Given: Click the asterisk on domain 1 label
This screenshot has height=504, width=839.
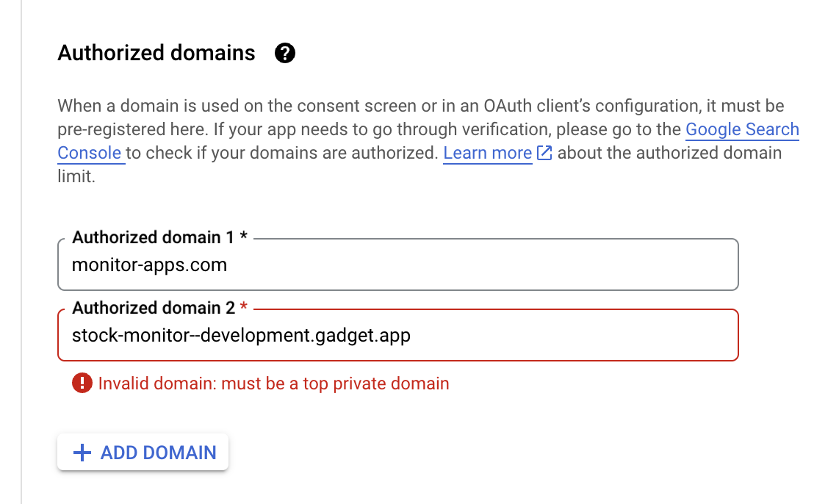Looking at the screenshot, I should [244, 238].
